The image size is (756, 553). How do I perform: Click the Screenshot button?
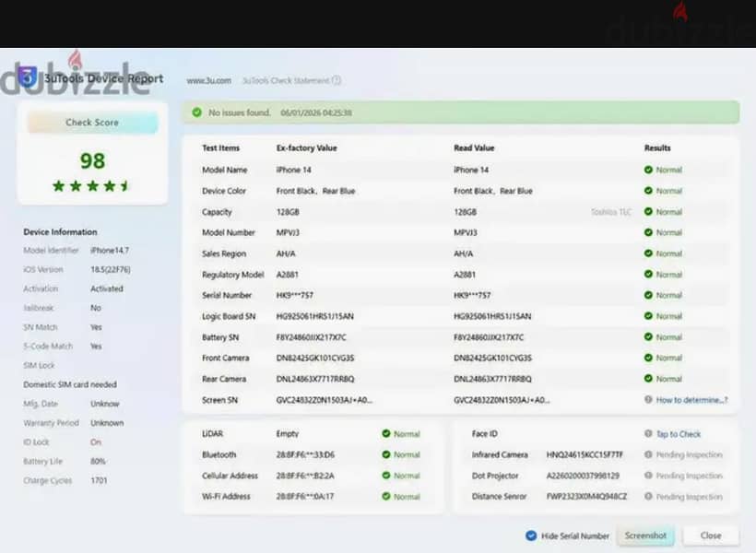pyautogui.click(x=645, y=535)
